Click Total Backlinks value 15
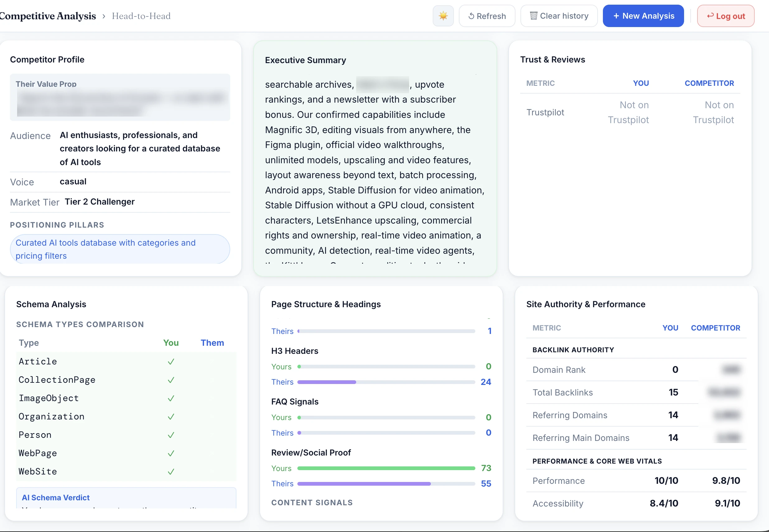Image resolution: width=769 pixels, height=532 pixels. tap(673, 392)
